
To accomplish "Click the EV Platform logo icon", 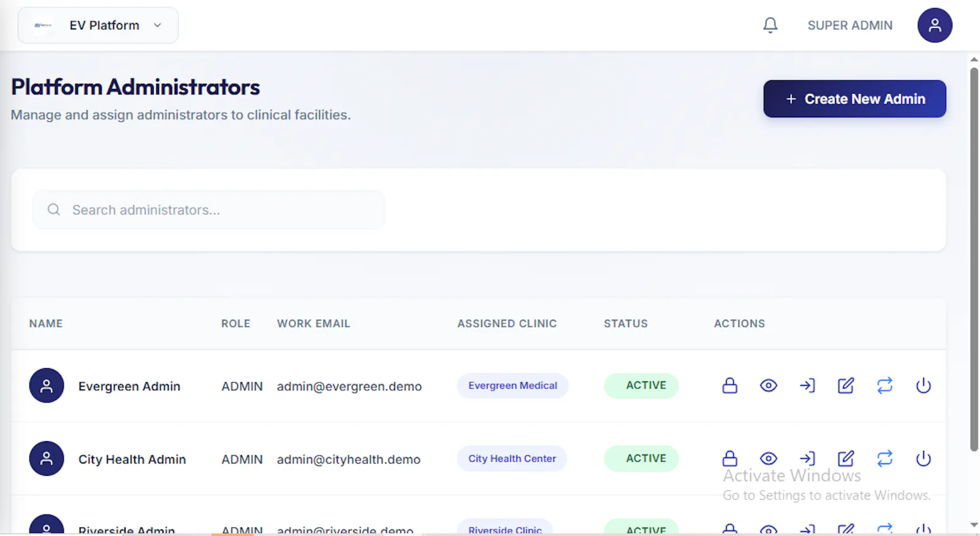I will pos(43,25).
